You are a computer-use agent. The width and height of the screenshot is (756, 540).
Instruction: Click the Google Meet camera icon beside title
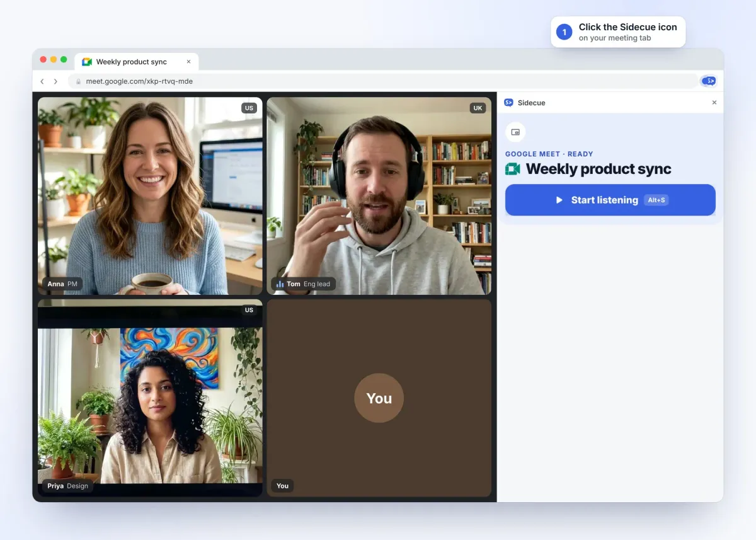[x=513, y=169]
